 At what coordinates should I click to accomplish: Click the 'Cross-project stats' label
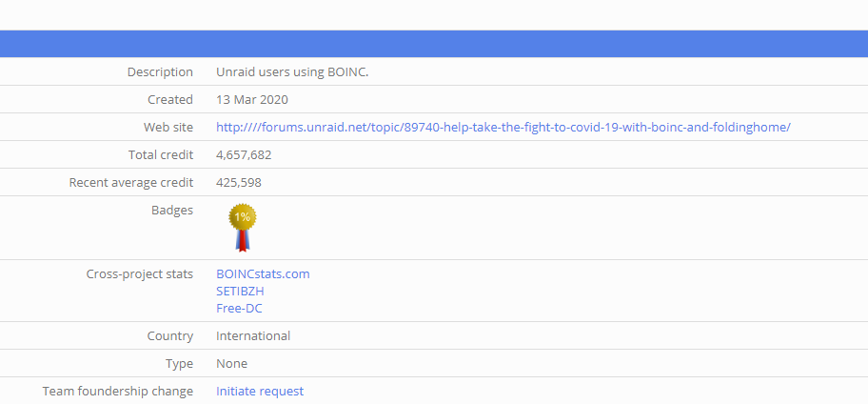(140, 273)
